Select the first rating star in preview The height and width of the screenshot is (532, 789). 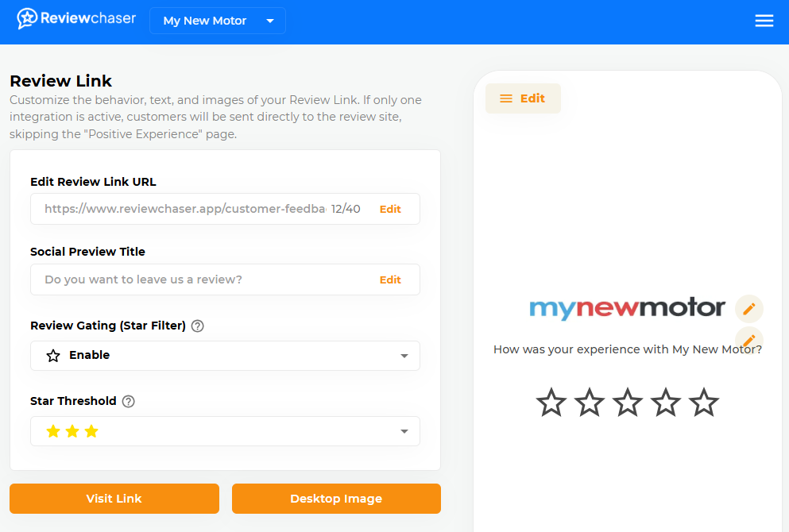click(551, 403)
